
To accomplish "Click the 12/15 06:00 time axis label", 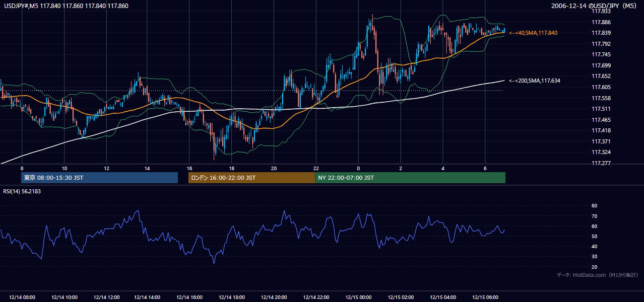I will 485,297.
